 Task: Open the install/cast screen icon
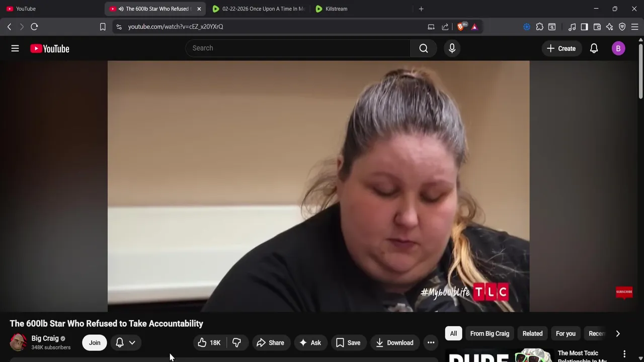tap(431, 27)
